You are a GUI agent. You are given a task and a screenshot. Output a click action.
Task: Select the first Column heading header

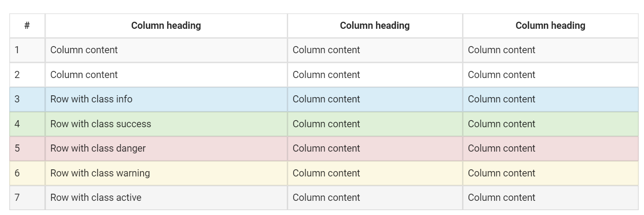coord(166,26)
